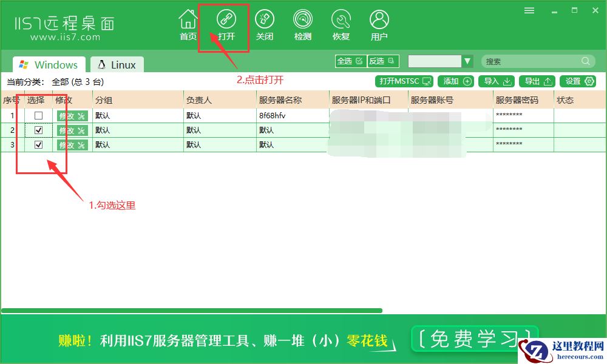607x364 pixels.
Task: Open the hamburger menu in title bar
Action: pyautogui.click(x=529, y=10)
